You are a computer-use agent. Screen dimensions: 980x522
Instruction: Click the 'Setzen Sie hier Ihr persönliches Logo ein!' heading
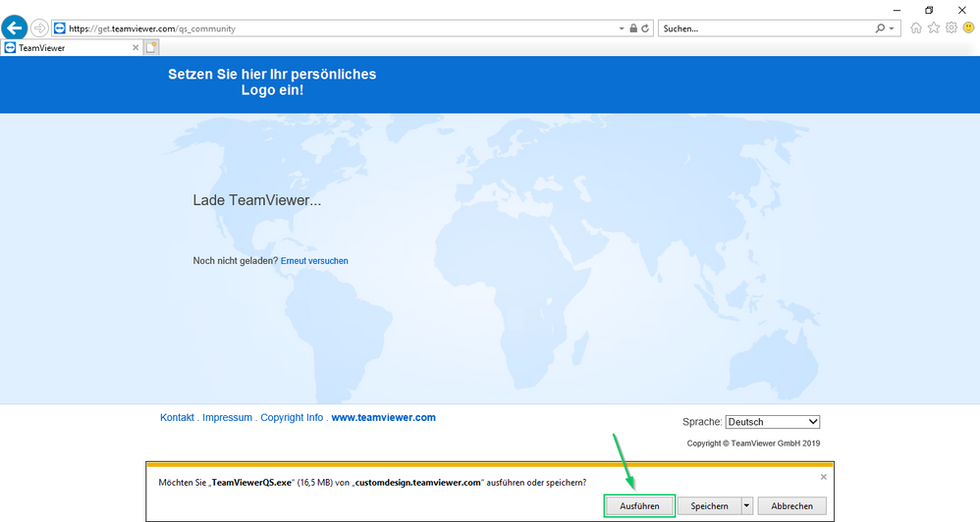(272, 81)
